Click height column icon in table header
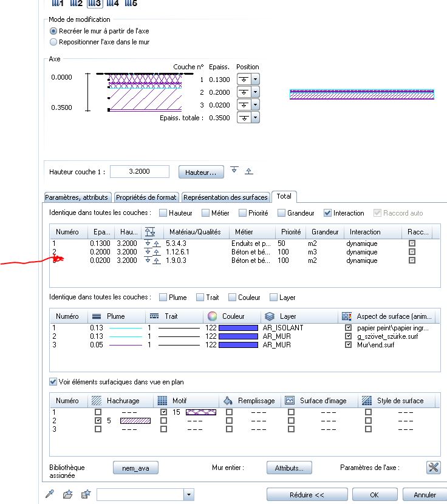 150,231
